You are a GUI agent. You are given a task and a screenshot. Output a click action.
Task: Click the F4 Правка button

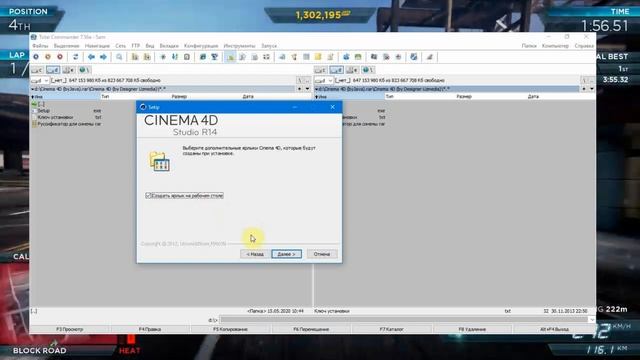coord(150,329)
